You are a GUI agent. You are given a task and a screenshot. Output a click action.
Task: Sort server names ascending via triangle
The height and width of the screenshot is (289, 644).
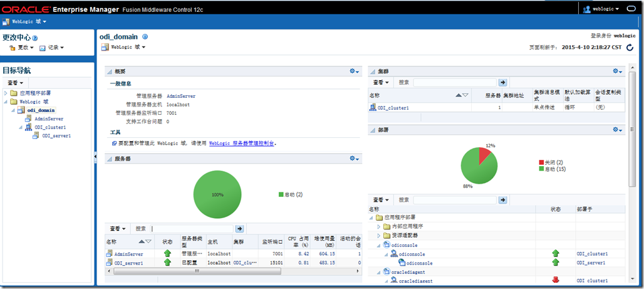point(142,242)
